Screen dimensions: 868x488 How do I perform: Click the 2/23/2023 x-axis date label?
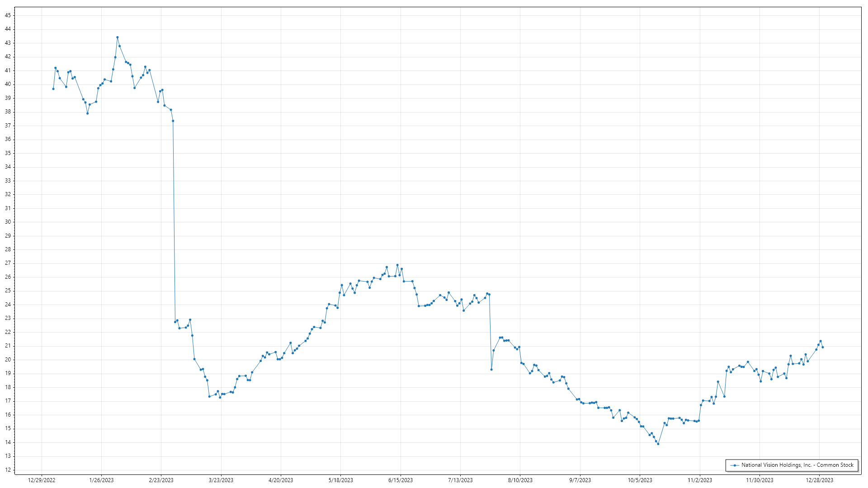point(161,480)
